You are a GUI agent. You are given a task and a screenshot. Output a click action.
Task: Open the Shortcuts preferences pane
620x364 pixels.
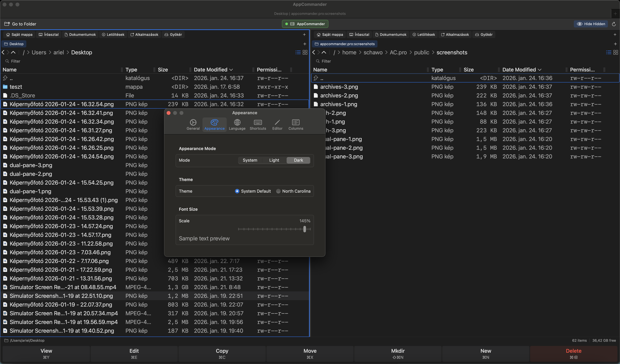(258, 124)
